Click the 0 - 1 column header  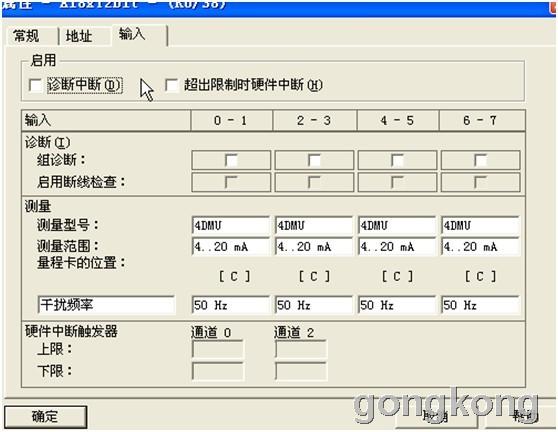231,121
